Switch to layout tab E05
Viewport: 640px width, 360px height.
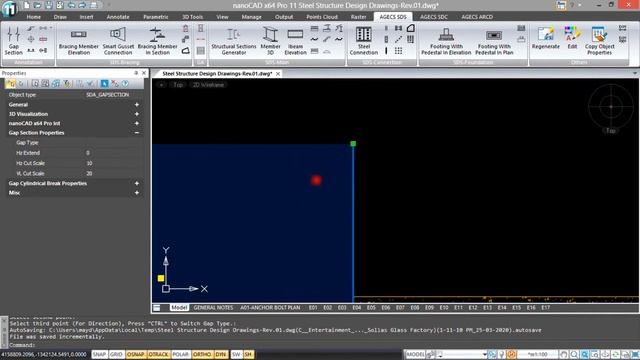[x=371, y=308]
